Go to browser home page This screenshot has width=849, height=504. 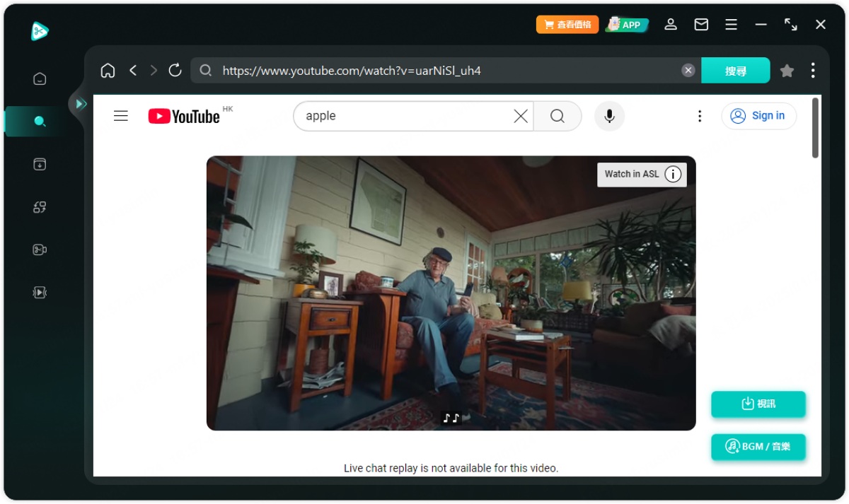(108, 71)
